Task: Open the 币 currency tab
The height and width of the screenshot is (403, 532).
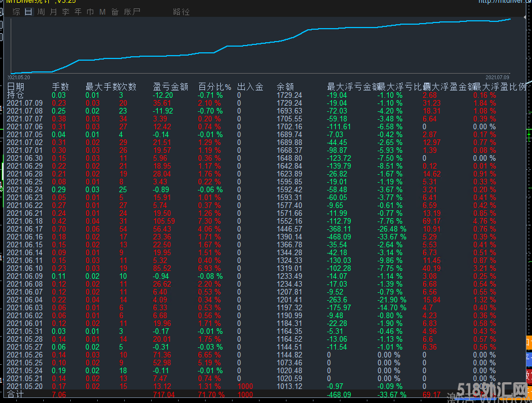Action: (90, 12)
